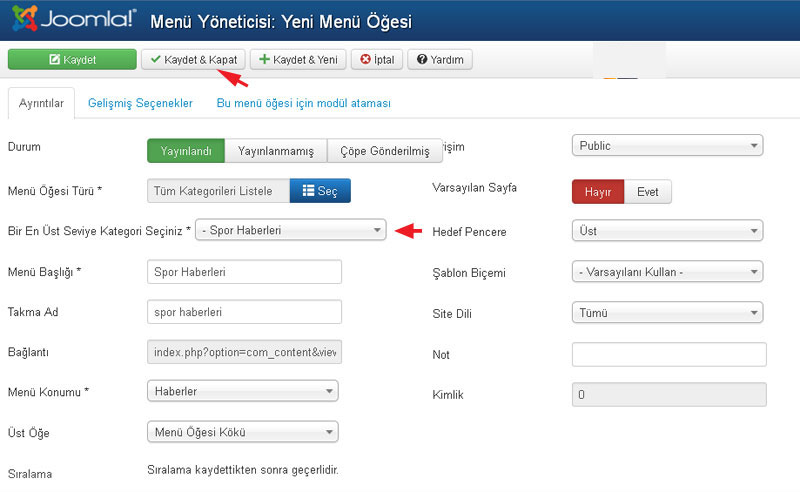Click the 'Menü Yöneticisi: Yeni Menü Öğesi' heading

click(281, 21)
